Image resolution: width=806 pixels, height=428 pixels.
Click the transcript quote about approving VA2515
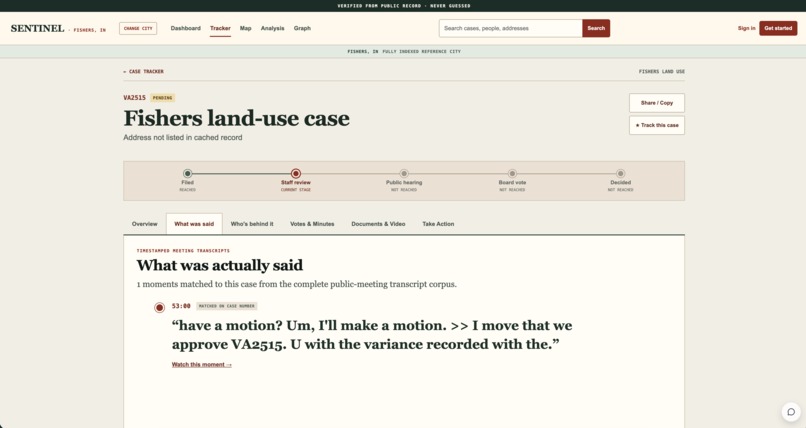tap(372, 334)
